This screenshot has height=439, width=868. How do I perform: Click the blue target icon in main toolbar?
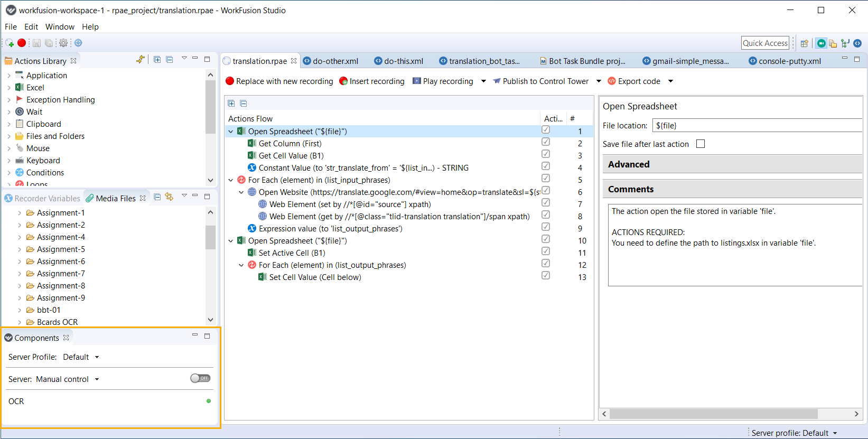pos(78,43)
